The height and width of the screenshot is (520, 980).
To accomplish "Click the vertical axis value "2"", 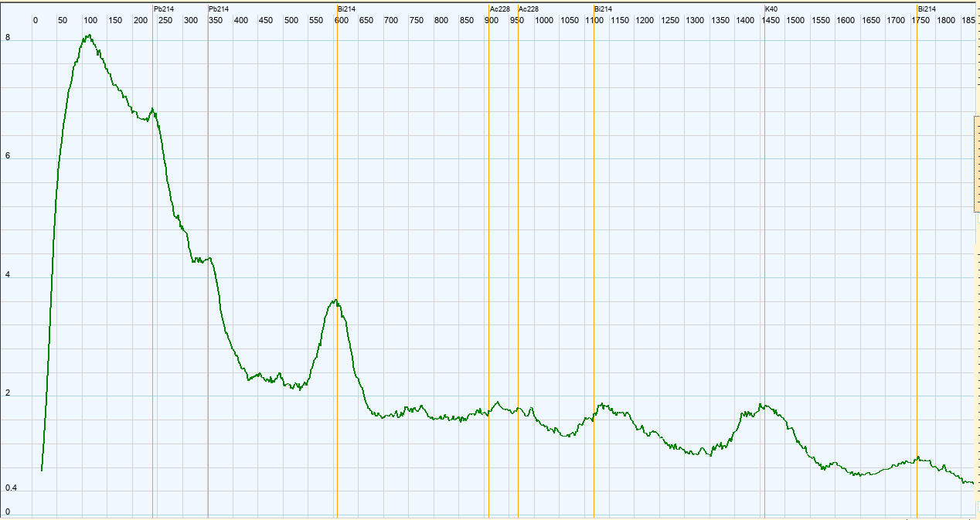I will pos(8,394).
